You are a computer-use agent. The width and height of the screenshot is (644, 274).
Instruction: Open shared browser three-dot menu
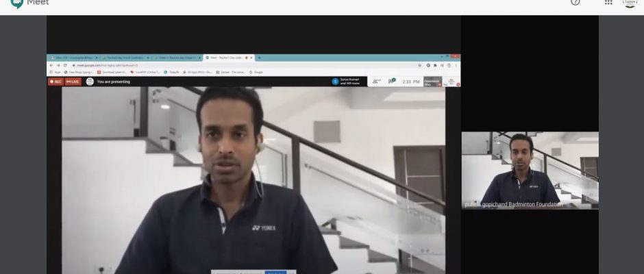click(x=456, y=65)
